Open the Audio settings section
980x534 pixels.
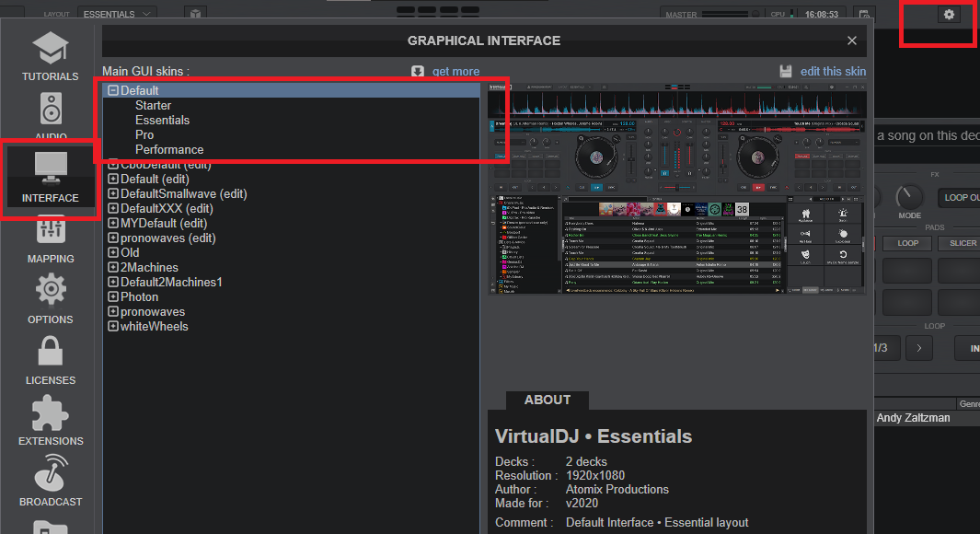coord(51,116)
